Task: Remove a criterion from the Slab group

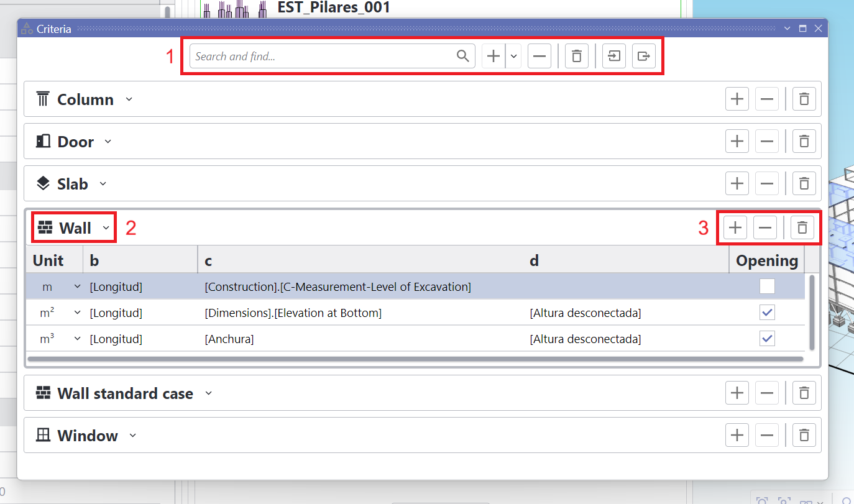Action: pyautogui.click(x=767, y=183)
